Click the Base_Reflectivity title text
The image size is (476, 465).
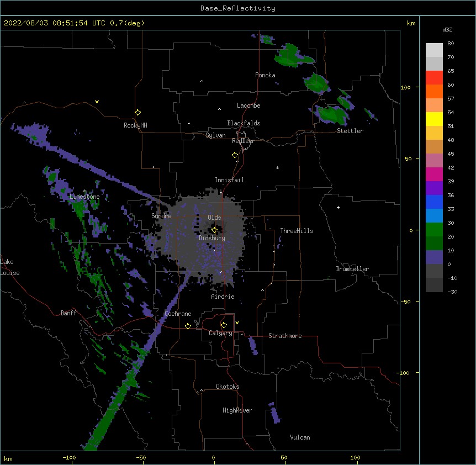[238, 8]
